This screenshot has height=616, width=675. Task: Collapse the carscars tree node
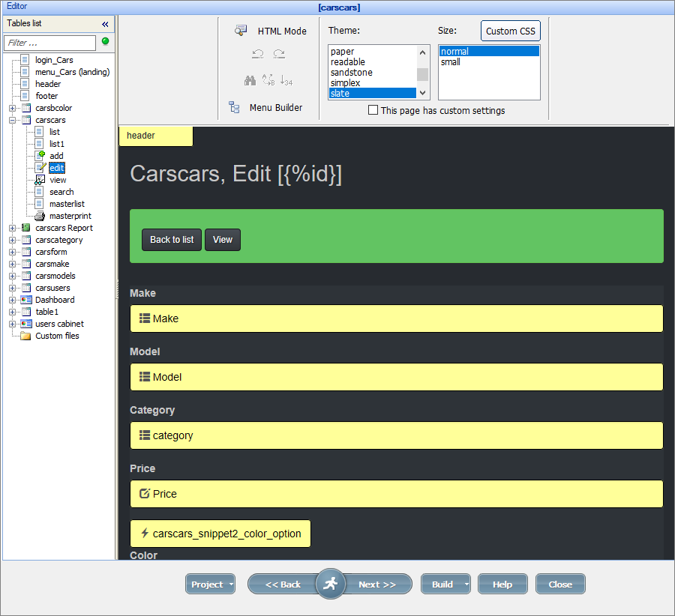pyautogui.click(x=10, y=119)
